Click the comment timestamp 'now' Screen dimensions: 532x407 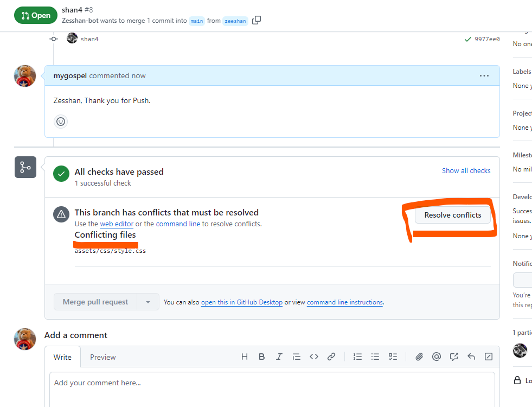138,75
